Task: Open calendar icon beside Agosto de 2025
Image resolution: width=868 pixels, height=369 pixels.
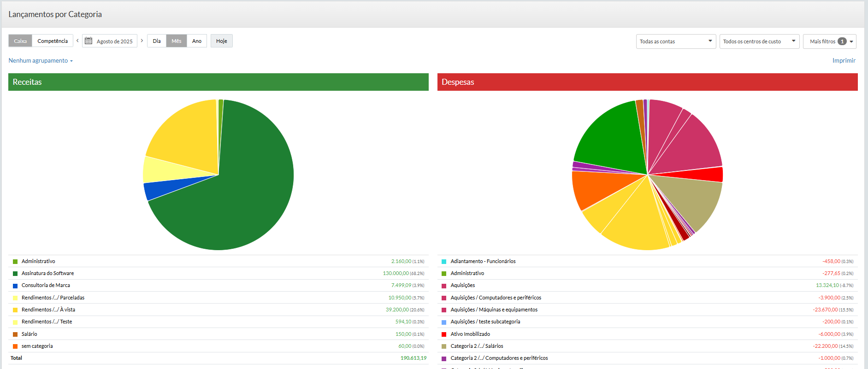Action: [89, 41]
